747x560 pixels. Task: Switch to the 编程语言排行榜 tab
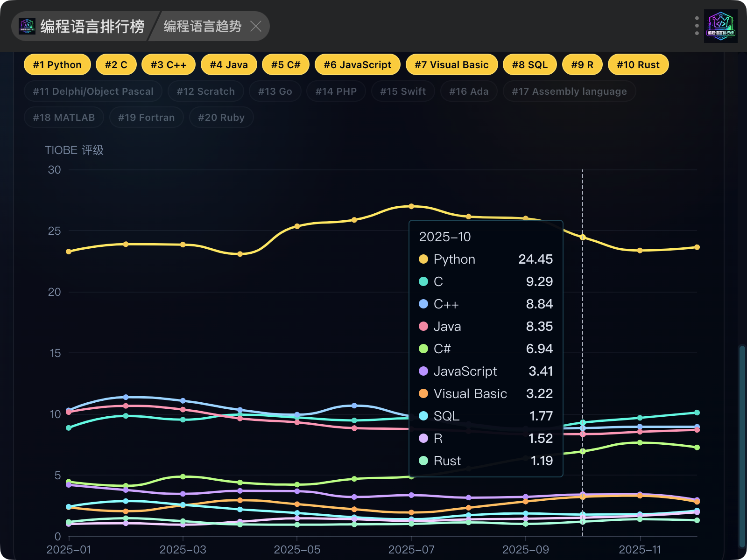click(x=81, y=26)
